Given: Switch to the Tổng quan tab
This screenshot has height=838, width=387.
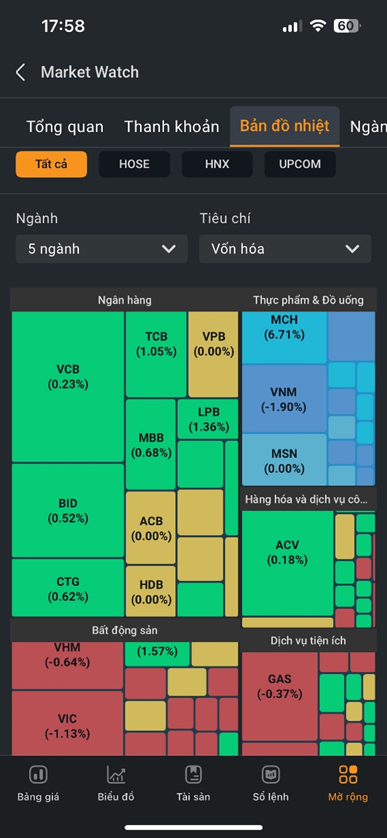Looking at the screenshot, I should click(x=65, y=127).
